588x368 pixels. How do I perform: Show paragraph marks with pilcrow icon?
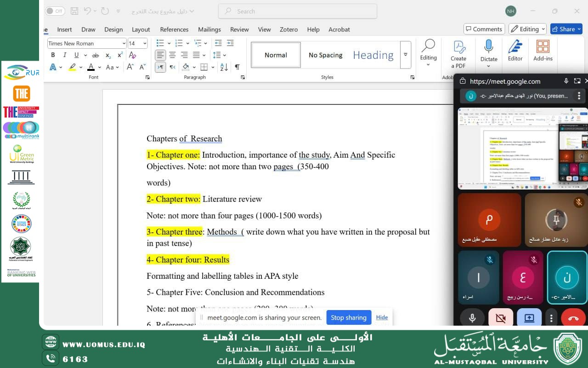[237, 67]
